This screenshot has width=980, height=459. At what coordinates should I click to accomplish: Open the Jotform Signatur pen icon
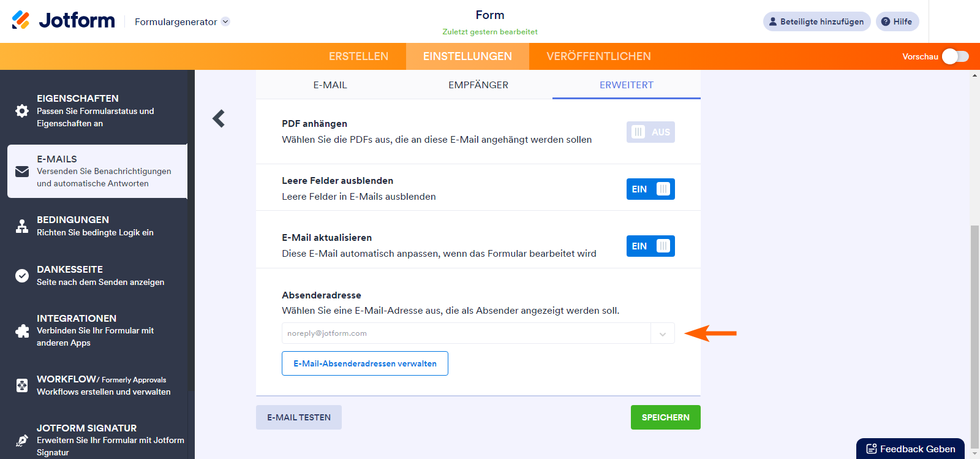(x=22, y=440)
